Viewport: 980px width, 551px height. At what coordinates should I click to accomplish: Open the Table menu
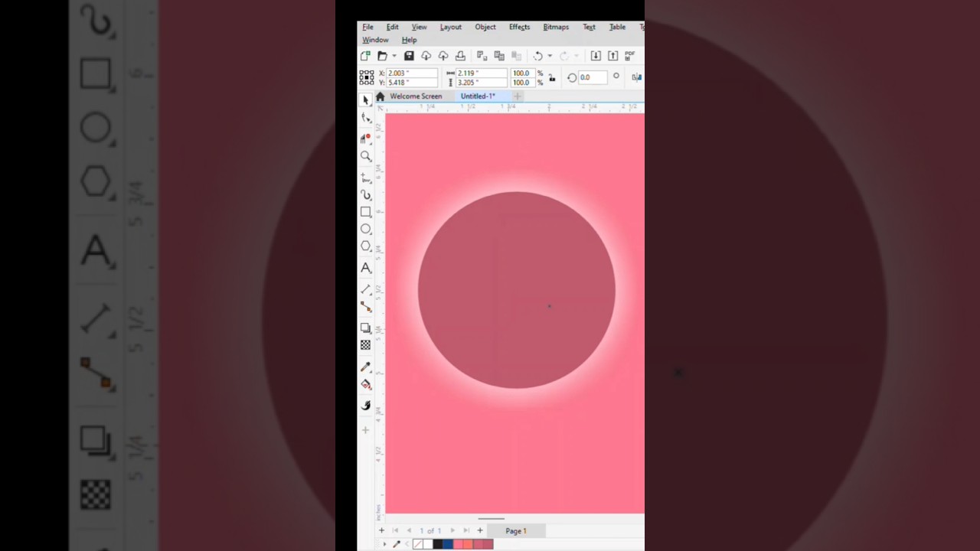coord(617,27)
